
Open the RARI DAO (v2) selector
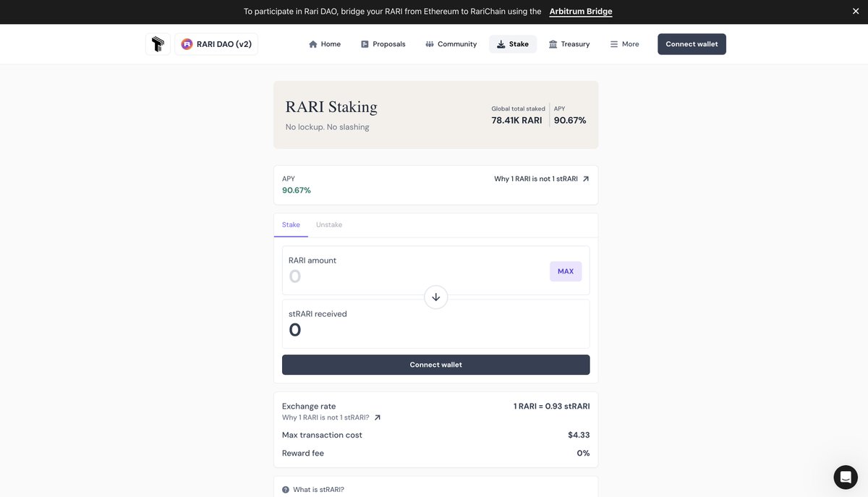click(x=216, y=44)
